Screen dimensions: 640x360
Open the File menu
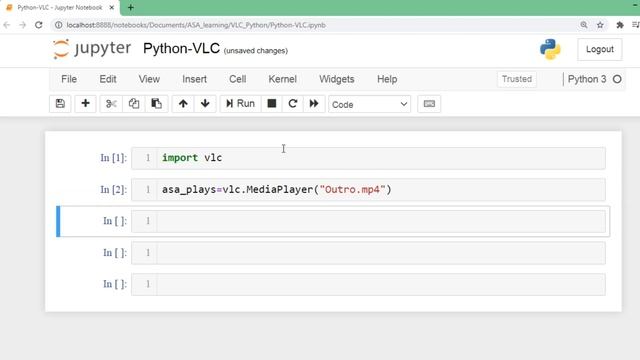69,79
